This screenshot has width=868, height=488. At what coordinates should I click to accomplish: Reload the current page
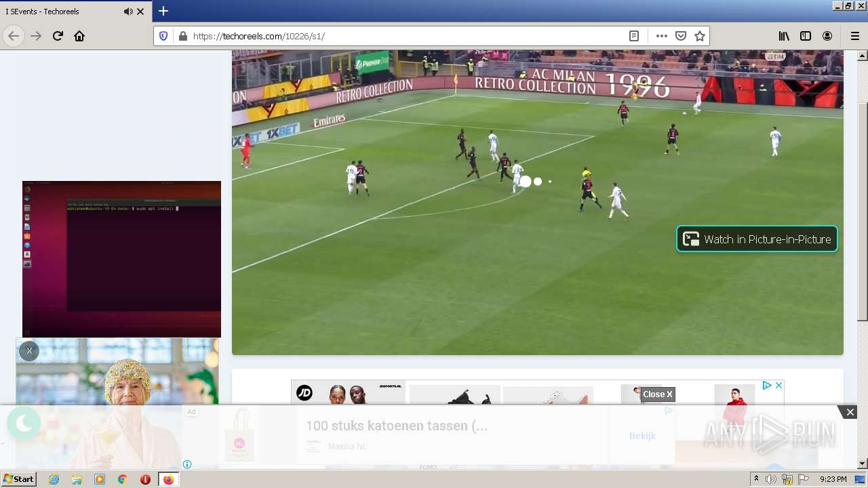58,36
